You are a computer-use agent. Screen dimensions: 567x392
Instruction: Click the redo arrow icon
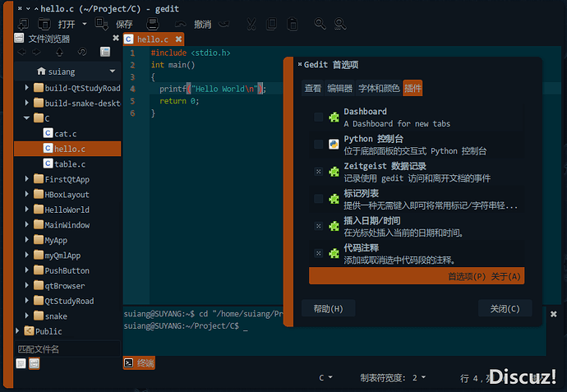(224, 24)
